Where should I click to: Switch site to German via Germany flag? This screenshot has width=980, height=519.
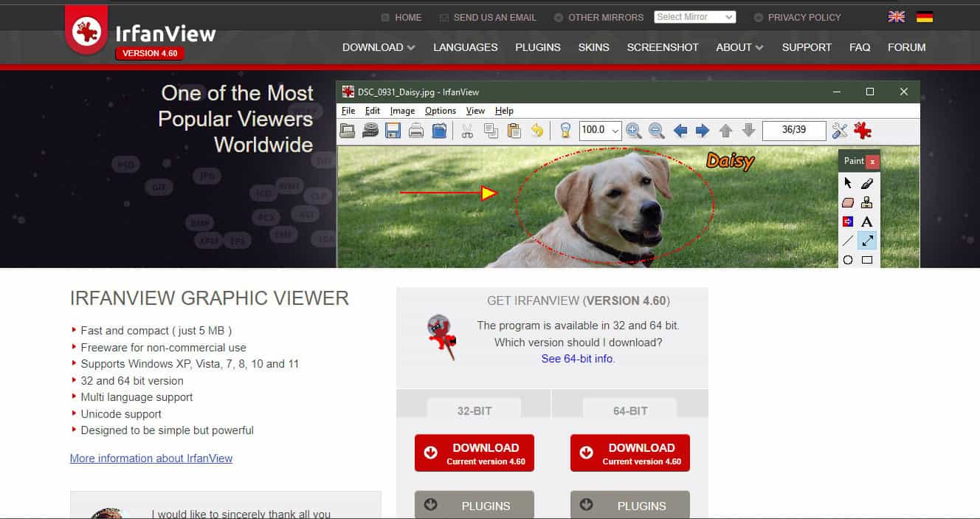click(925, 17)
